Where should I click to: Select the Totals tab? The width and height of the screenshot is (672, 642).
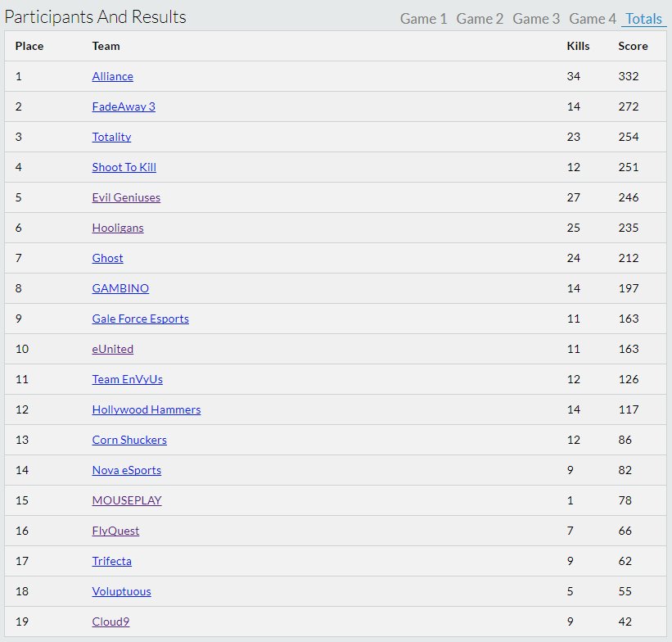pyautogui.click(x=643, y=19)
